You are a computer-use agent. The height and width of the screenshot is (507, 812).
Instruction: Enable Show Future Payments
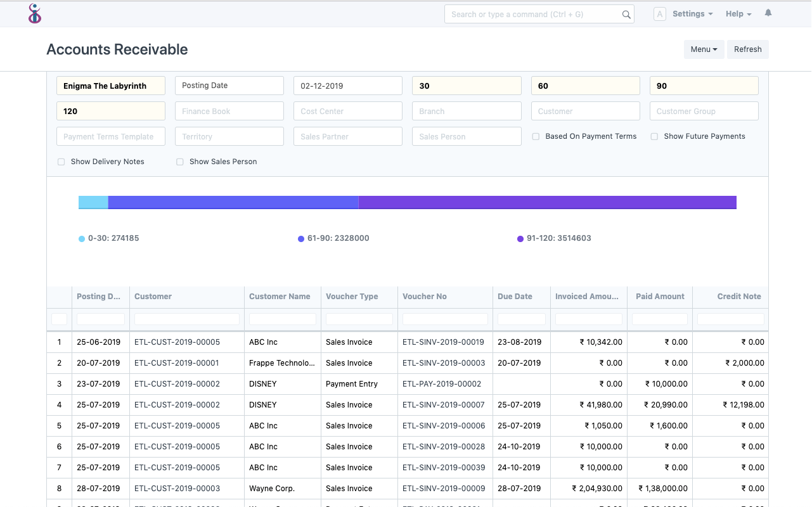(x=654, y=136)
